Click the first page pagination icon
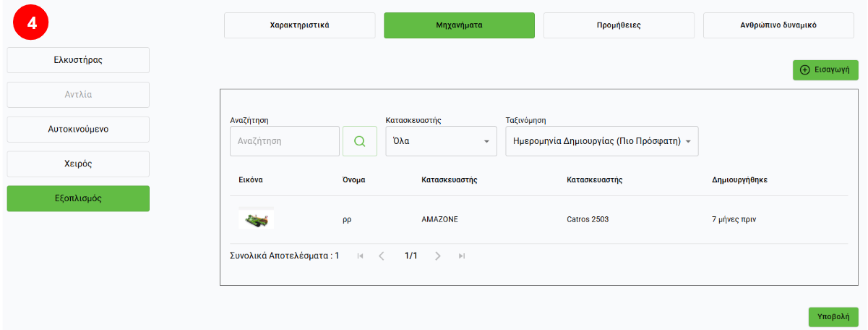Image resolution: width=868 pixels, height=330 pixels. (361, 256)
